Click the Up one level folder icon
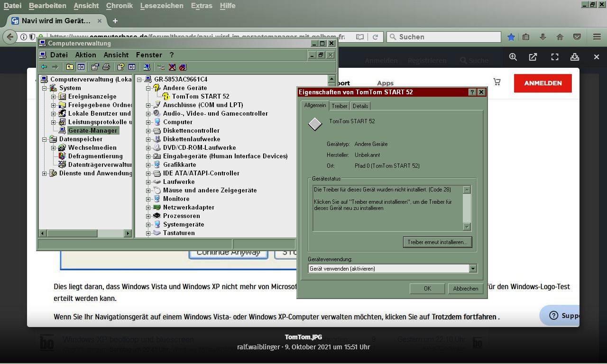The image size is (607, 364). click(70, 67)
